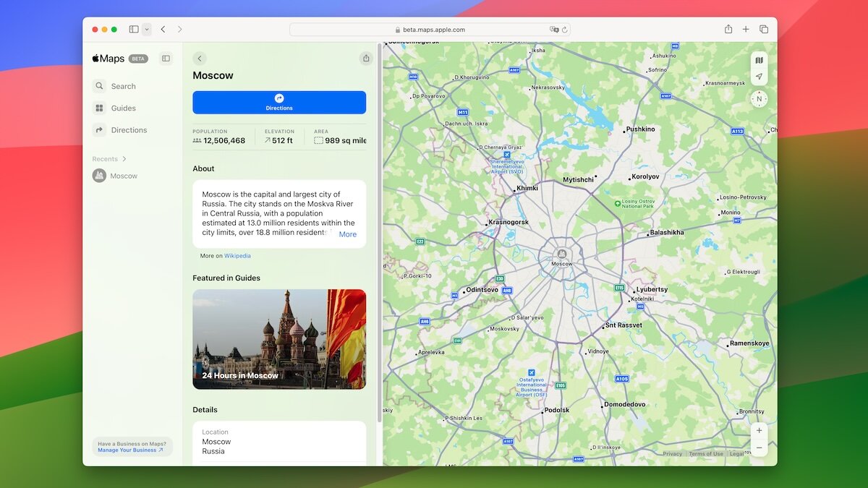Image resolution: width=868 pixels, height=488 pixels.
Task: Open the translate page icon
Action: coord(554,30)
